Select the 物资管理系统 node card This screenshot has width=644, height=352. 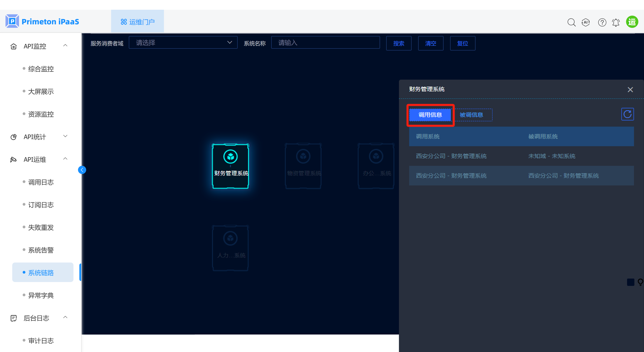[x=303, y=166]
